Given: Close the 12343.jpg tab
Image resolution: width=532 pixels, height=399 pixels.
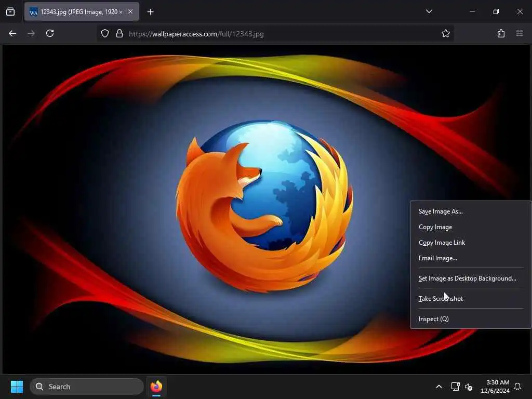Looking at the screenshot, I should coord(130,11).
